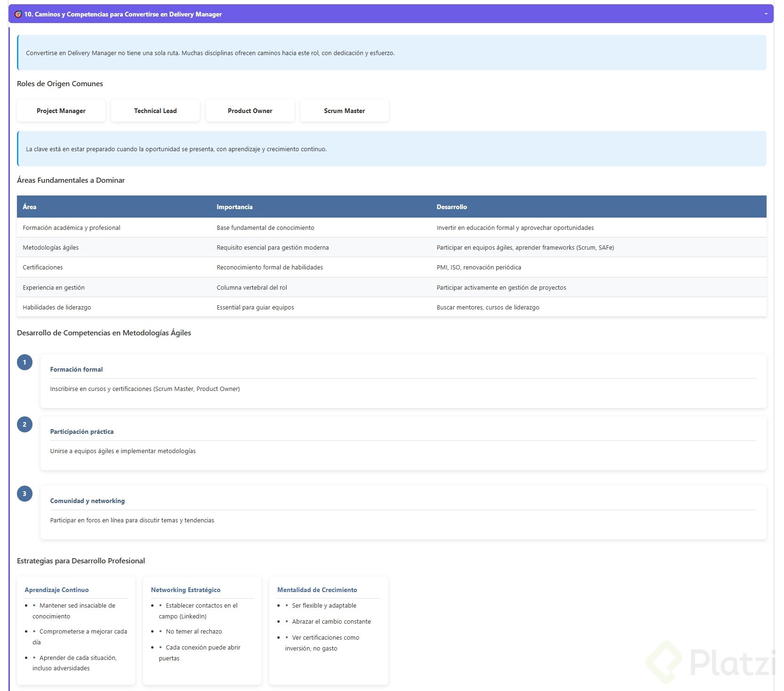This screenshot has width=784, height=691.
Task: Click the 'Áreas Fundamentales a Dominar' heading
Action: coord(71,180)
